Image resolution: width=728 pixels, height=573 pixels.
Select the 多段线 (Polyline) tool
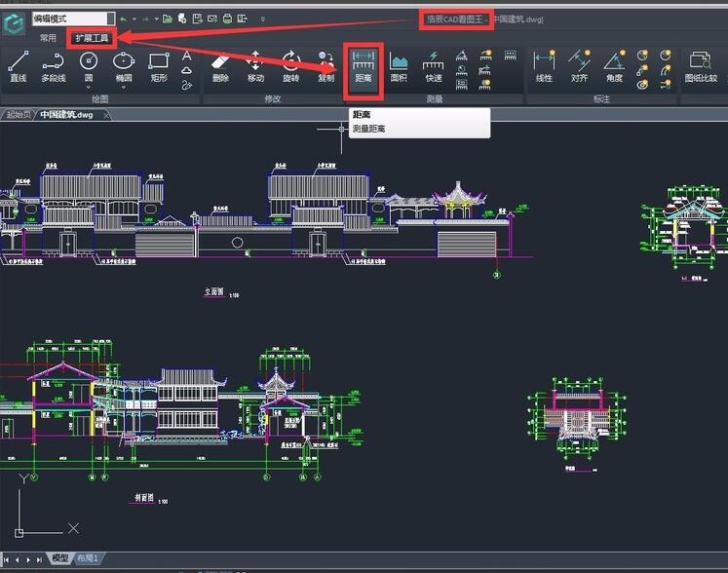[53, 65]
